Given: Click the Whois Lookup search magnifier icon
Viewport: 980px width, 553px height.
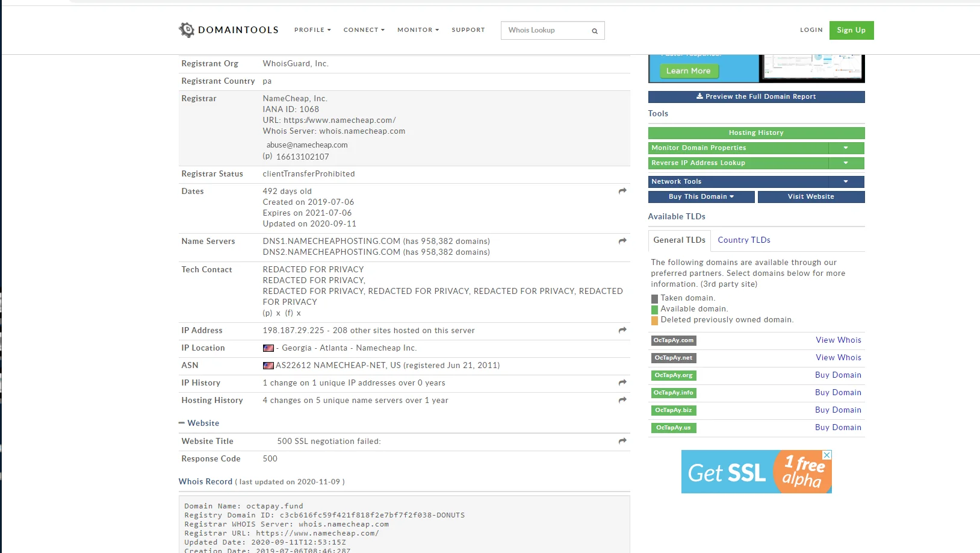Looking at the screenshot, I should pos(595,31).
